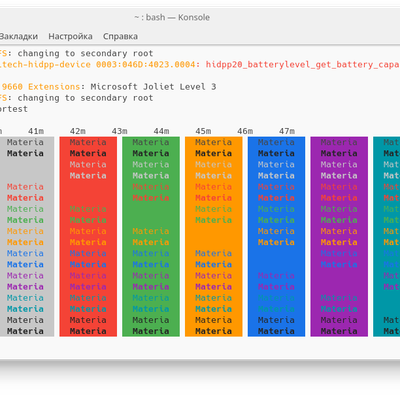Click bold purple Materia in the green column

(x=151, y=287)
